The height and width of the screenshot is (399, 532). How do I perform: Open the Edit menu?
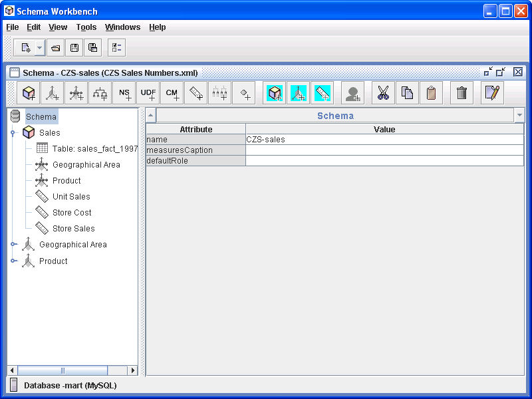34,27
